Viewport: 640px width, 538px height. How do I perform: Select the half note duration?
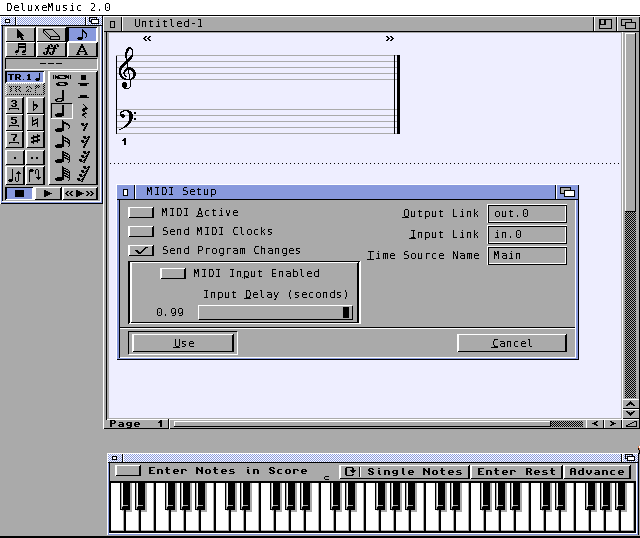[62, 96]
